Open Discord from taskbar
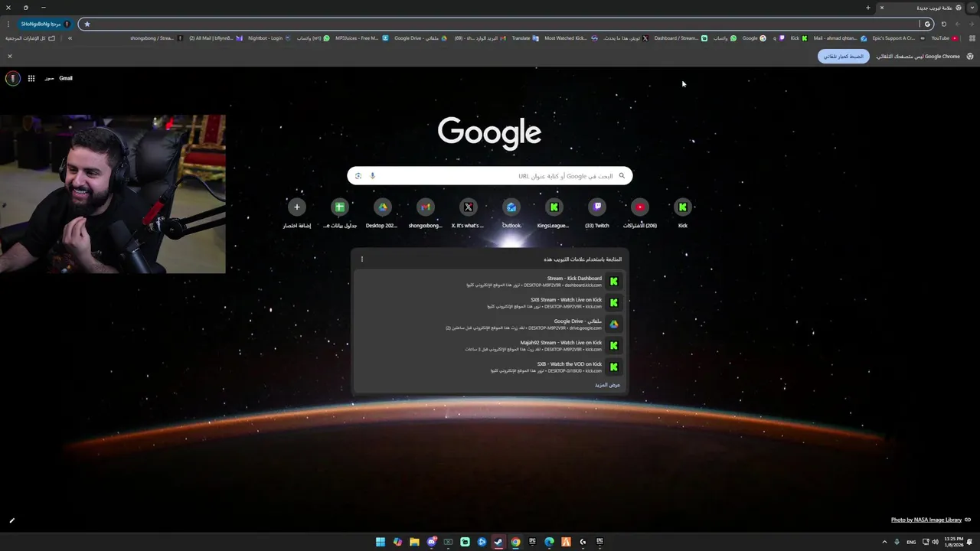The width and height of the screenshot is (980, 551). pos(431,542)
